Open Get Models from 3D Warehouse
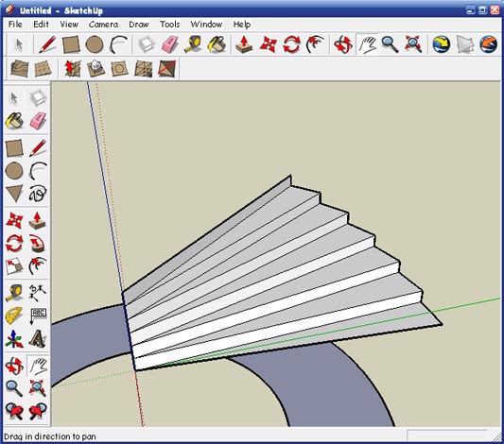This screenshot has width=504, height=444. point(441,44)
